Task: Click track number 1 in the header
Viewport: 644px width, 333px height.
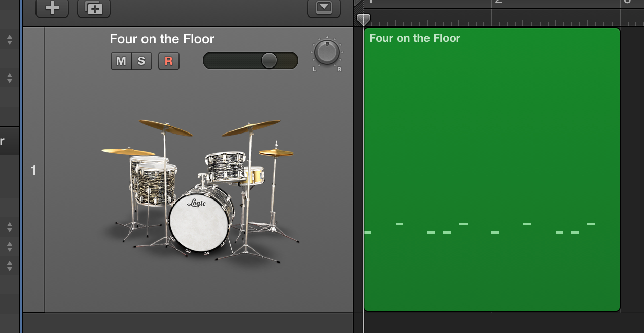Action: 33,170
